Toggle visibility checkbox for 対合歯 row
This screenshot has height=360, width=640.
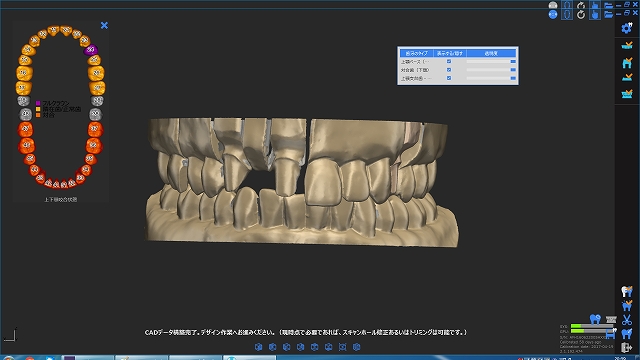[x=449, y=70]
